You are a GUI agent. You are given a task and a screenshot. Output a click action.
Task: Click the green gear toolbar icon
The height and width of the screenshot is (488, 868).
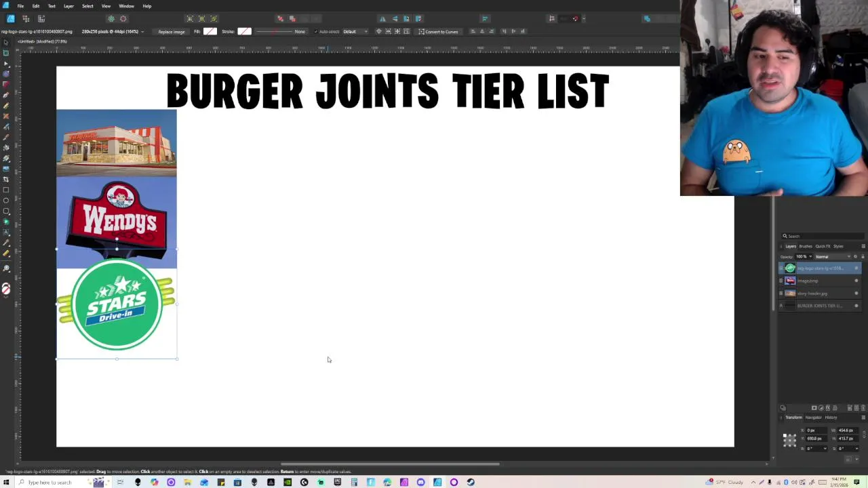[111, 18]
